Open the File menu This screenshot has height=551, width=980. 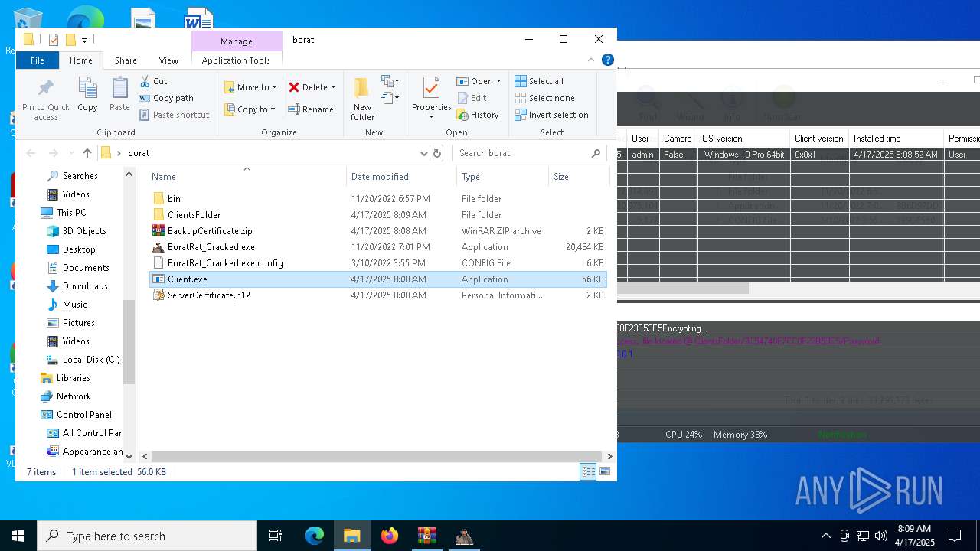coord(38,60)
